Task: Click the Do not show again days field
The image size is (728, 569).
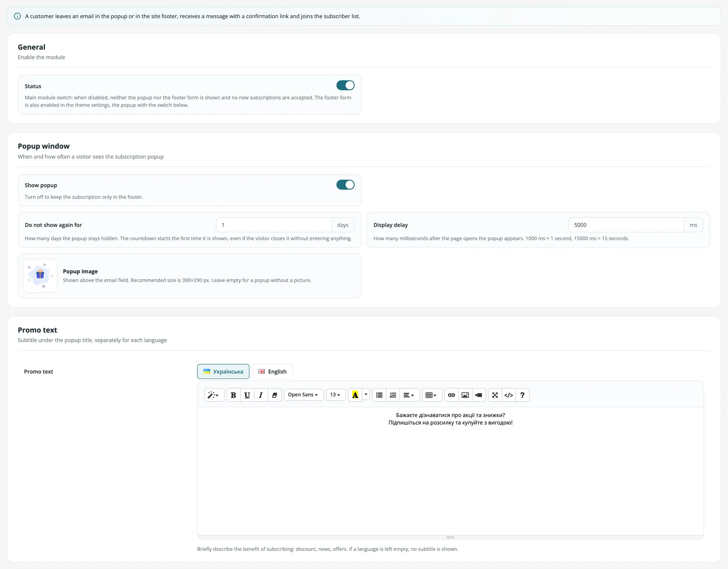Action: click(x=274, y=225)
